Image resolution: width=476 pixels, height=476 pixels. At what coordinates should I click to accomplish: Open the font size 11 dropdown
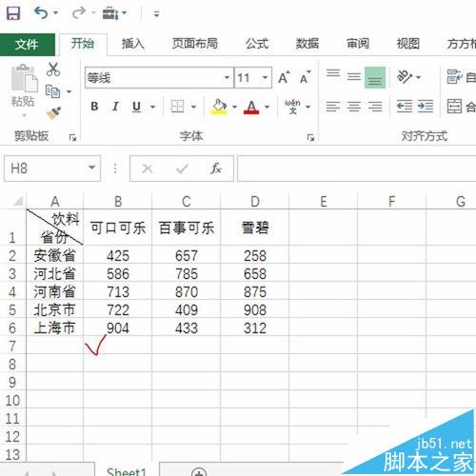[265, 77]
